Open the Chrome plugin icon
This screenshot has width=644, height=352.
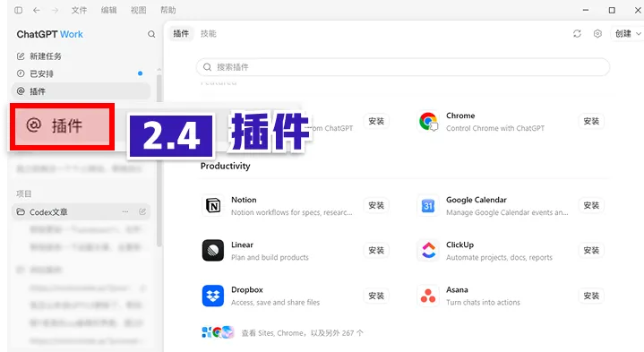click(428, 122)
